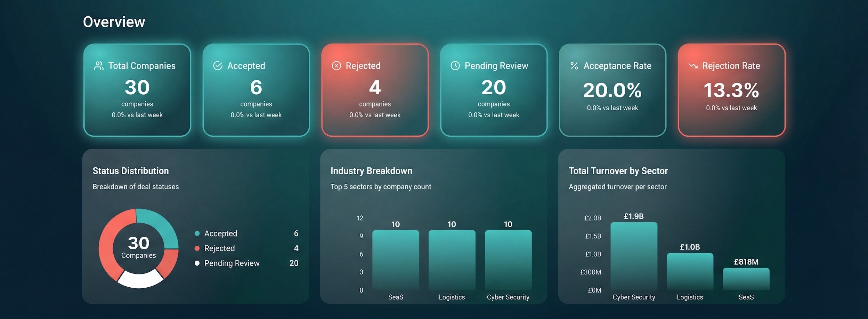
Task: Click the SeaS bar in Industry Breakdown
Action: [x=396, y=261]
